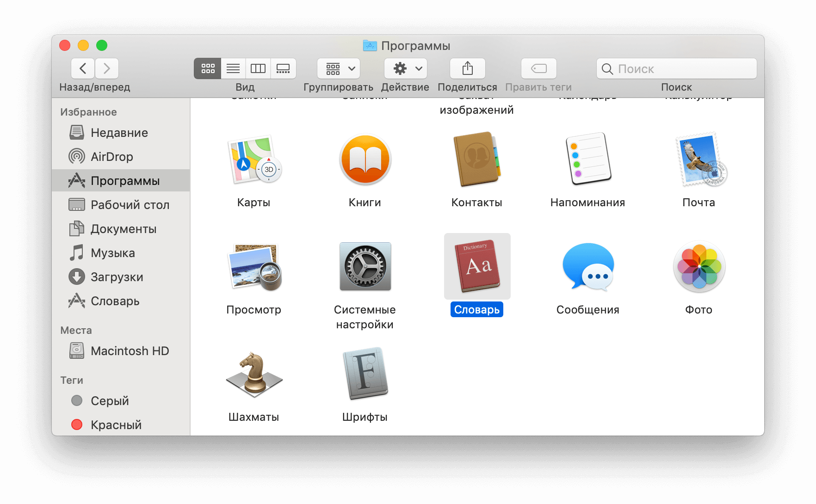Filter by the Серый gray tag

point(121,401)
